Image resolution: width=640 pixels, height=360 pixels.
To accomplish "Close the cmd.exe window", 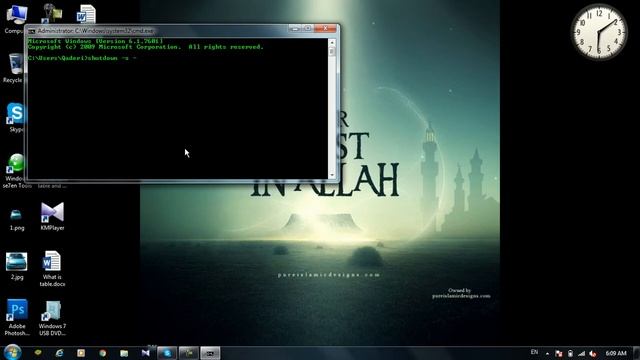I will coord(325,28).
